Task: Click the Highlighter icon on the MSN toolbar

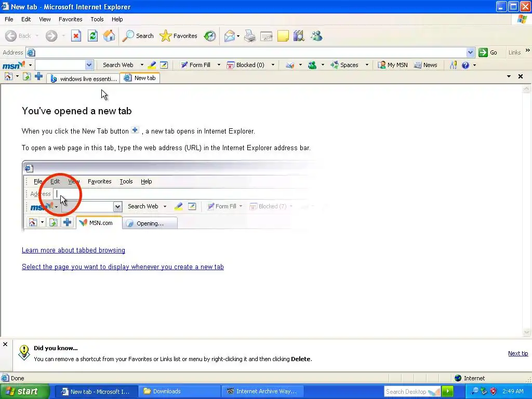Action: point(152,65)
